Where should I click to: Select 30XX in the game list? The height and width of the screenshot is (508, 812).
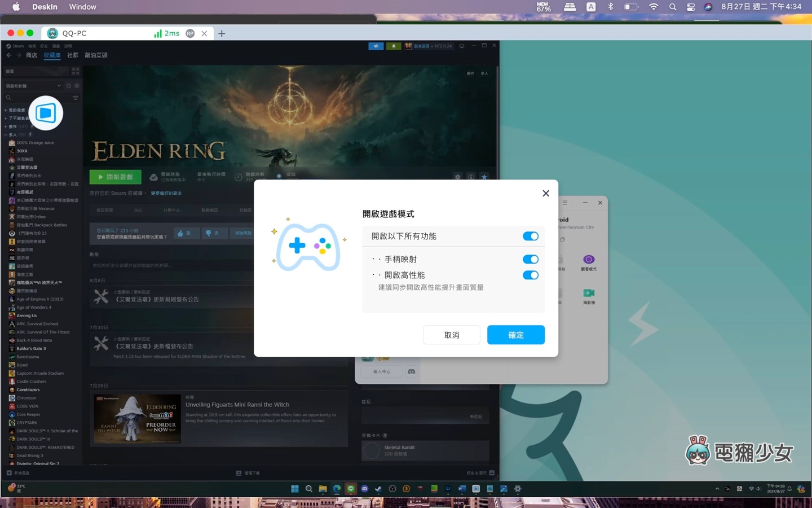[22, 151]
